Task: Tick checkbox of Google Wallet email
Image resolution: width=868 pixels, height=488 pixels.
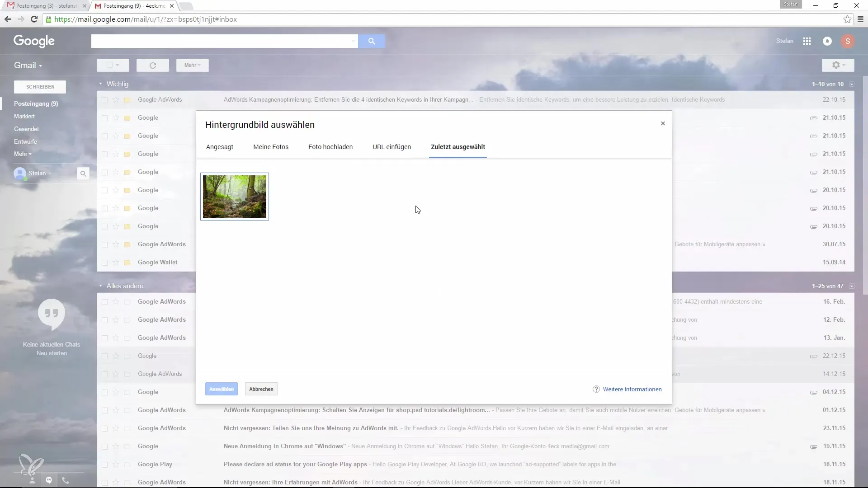Action: [104, 263]
